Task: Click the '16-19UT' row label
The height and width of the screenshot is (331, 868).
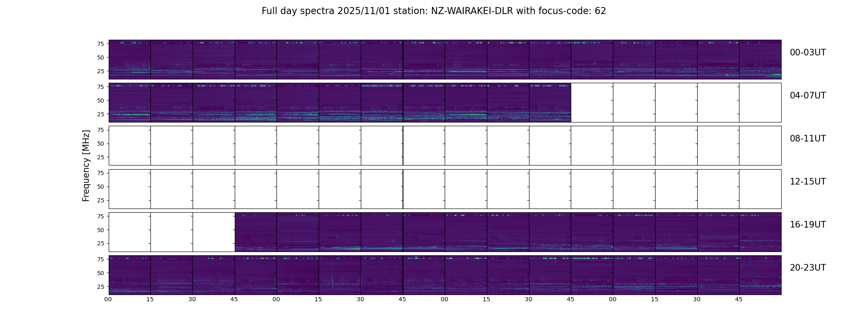Action: [808, 225]
